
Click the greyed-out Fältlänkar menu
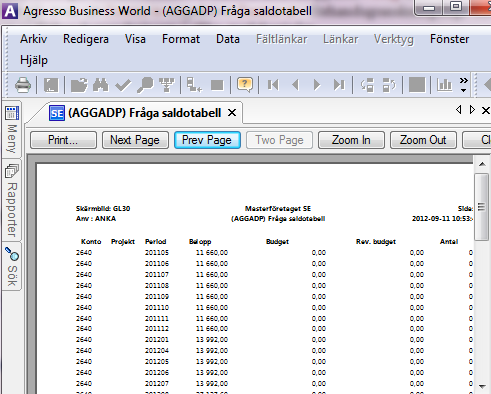tap(282, 39)
